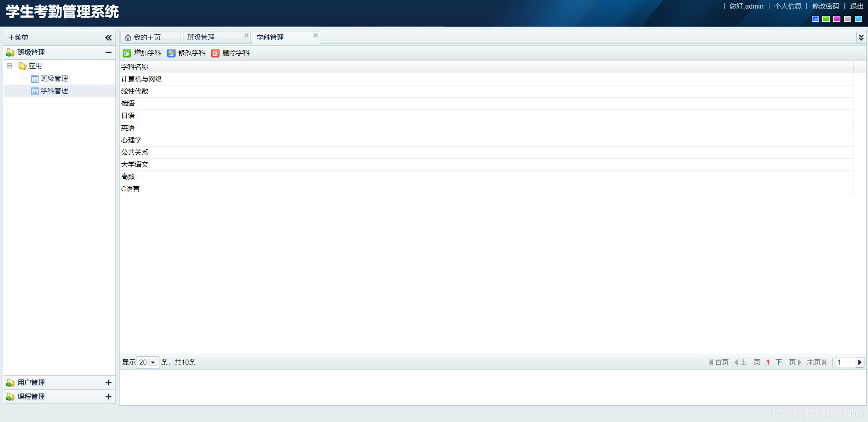This screenshot has height=422, width=868.
Task: Select the gray theme swatch
Action: [848, 19]
